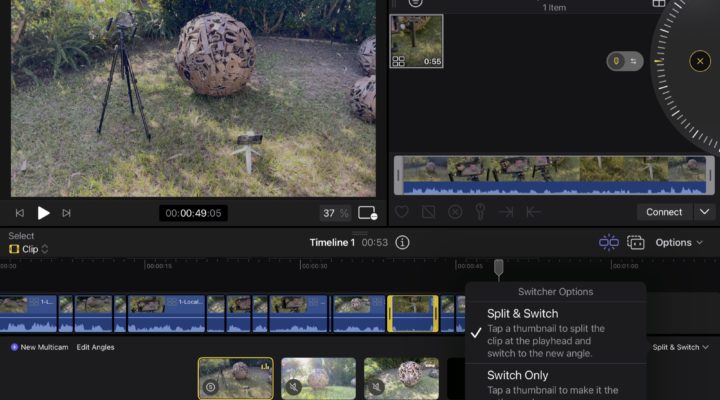Switch to third angle thumbnail
This screenshot has width=720, height=400.
401,378
